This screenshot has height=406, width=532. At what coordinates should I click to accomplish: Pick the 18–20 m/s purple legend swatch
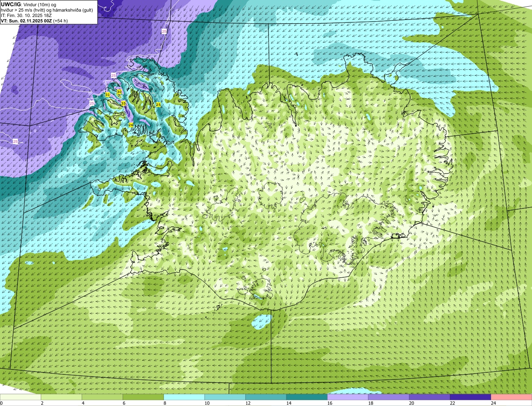pyautogui.click(x=389, y=397)
